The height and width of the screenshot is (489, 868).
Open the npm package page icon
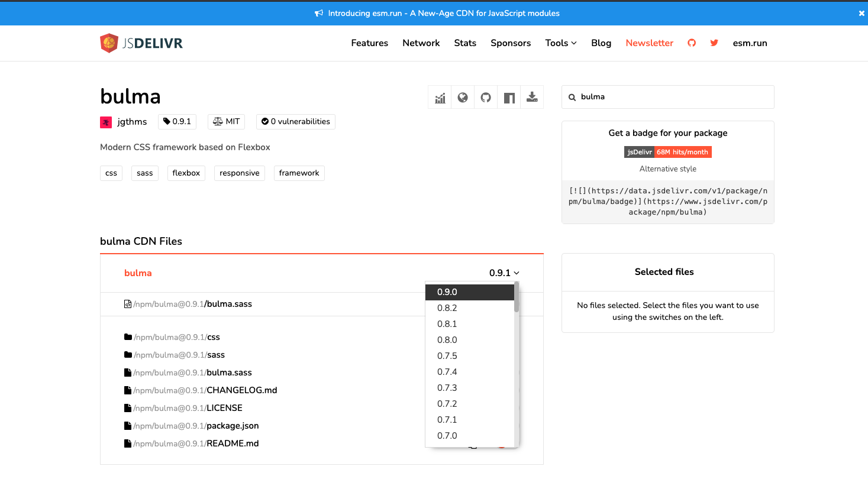coord(509,98)
